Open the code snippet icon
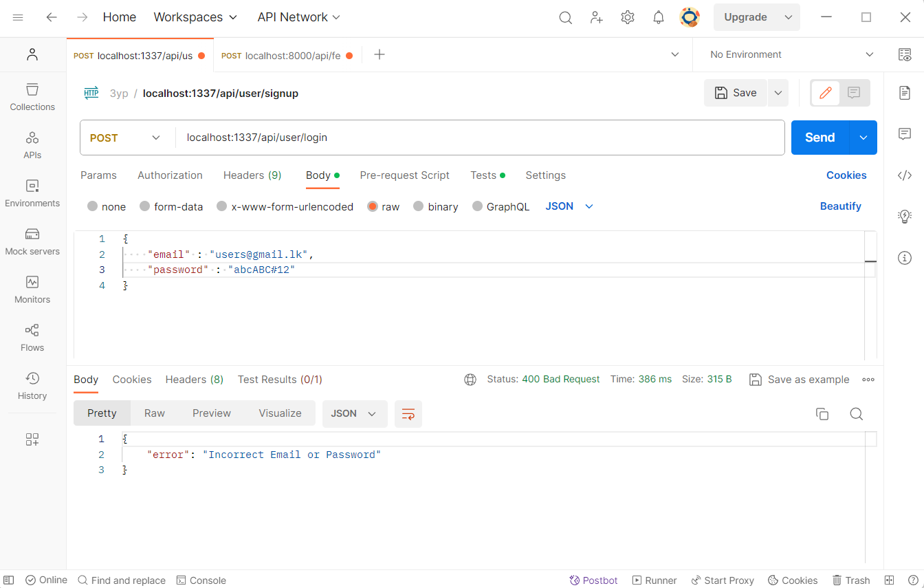The height and width of the screenshot is (588, 924). [905, 175]
